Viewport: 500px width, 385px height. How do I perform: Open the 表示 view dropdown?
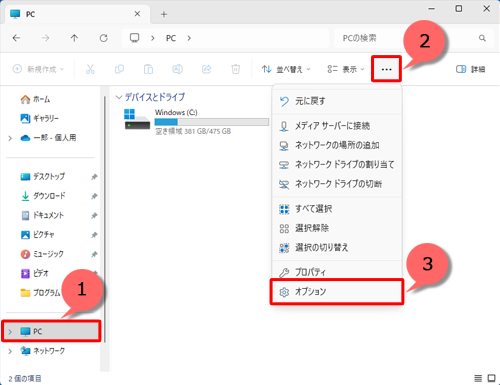coord(346,69)
